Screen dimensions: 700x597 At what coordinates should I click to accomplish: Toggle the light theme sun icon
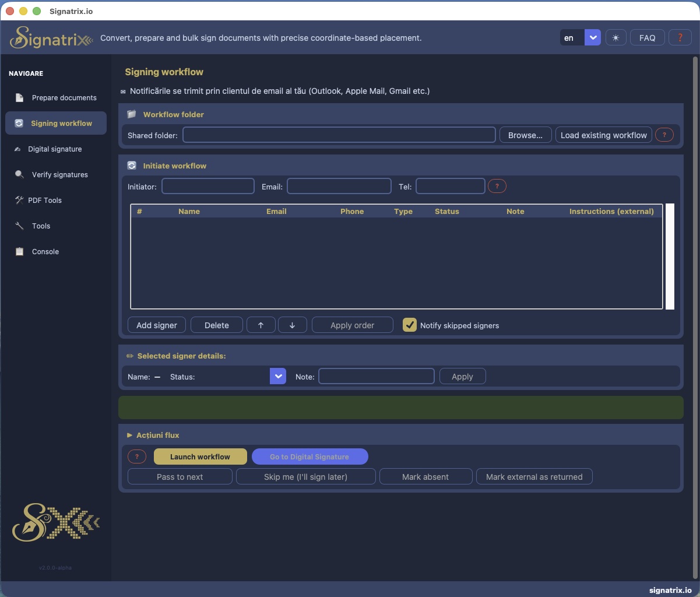(615, 37)
